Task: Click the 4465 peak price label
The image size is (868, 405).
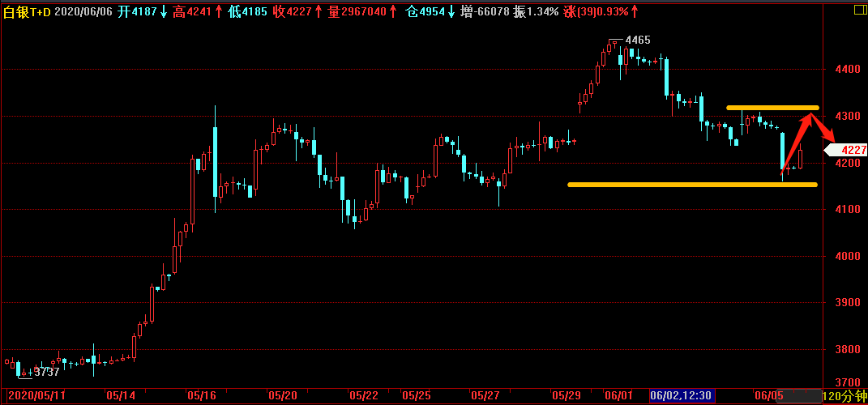Action: 638,40
